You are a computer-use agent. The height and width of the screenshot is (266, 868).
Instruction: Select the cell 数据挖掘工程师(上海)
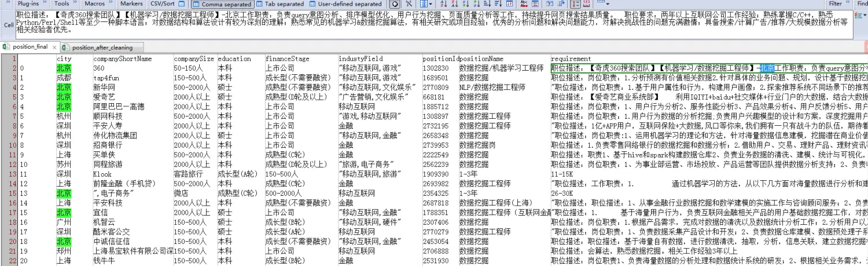click(495, 203)
